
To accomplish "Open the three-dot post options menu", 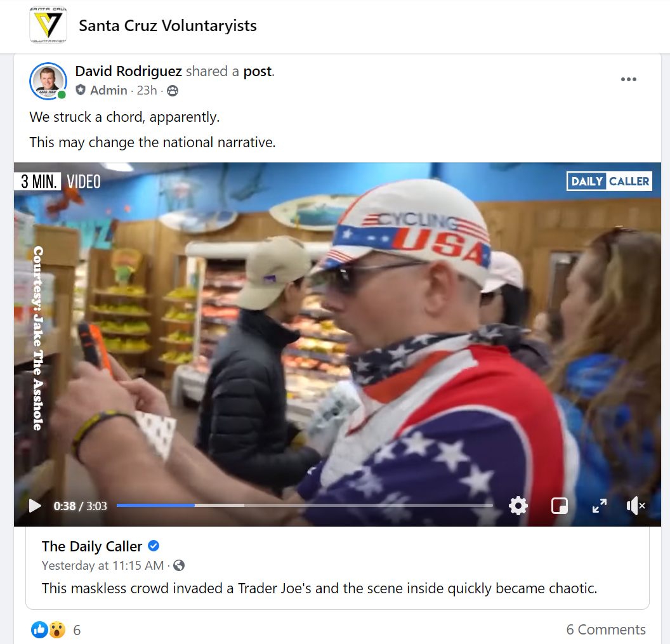I will coord(629,79).
